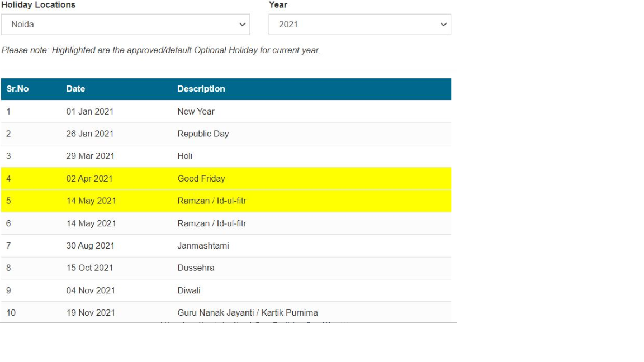Click the Sr.No column header
Screen dimensions: 644x362
[18, 89]
